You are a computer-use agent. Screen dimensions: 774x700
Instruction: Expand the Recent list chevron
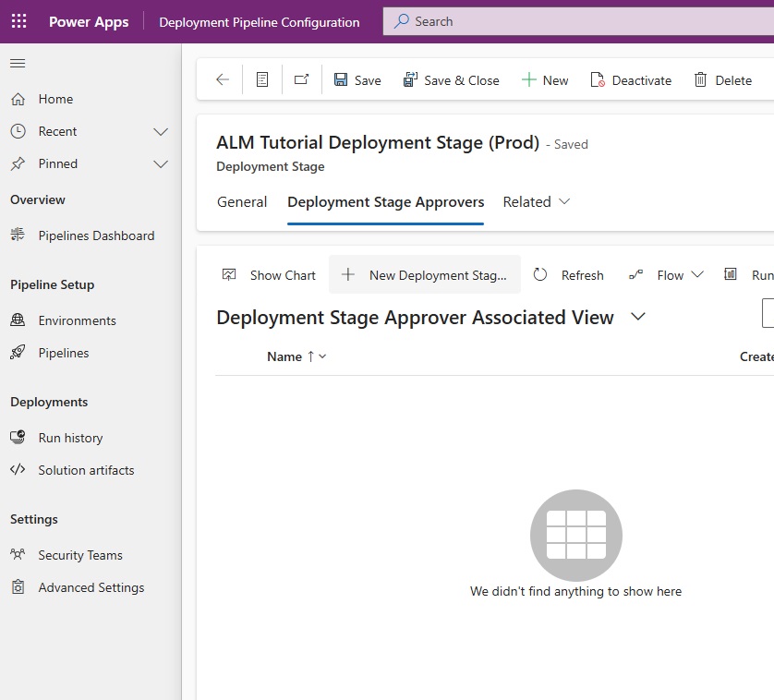click(161, 132)
